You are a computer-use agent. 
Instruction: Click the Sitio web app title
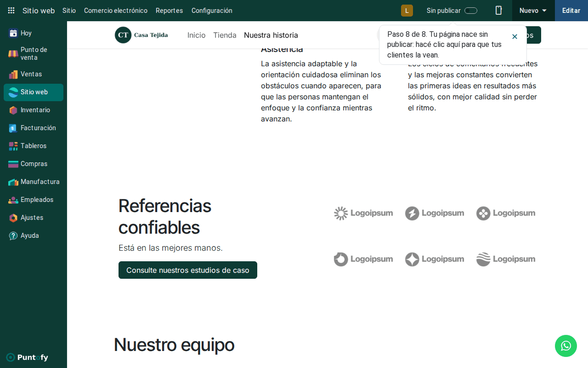click(39, 11)
